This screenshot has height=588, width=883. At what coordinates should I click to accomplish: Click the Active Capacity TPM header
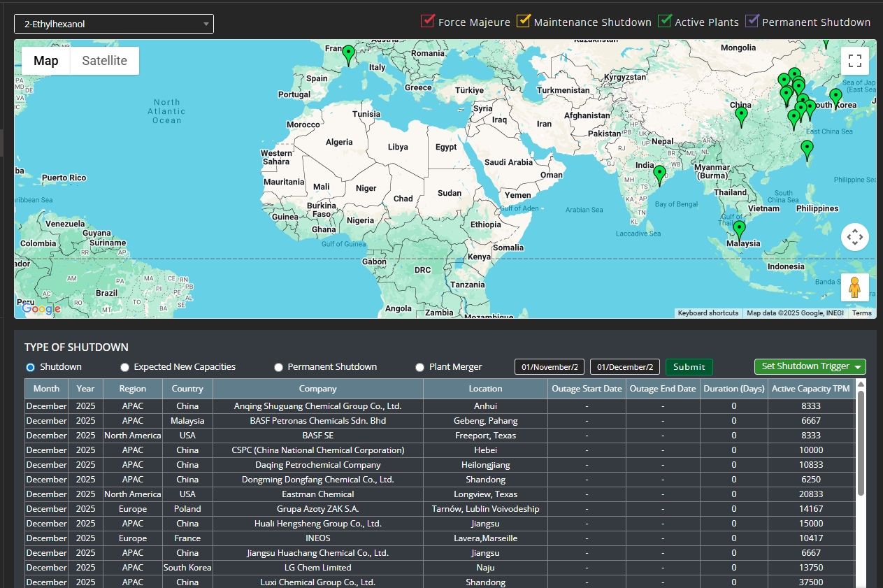coord(811,389)
